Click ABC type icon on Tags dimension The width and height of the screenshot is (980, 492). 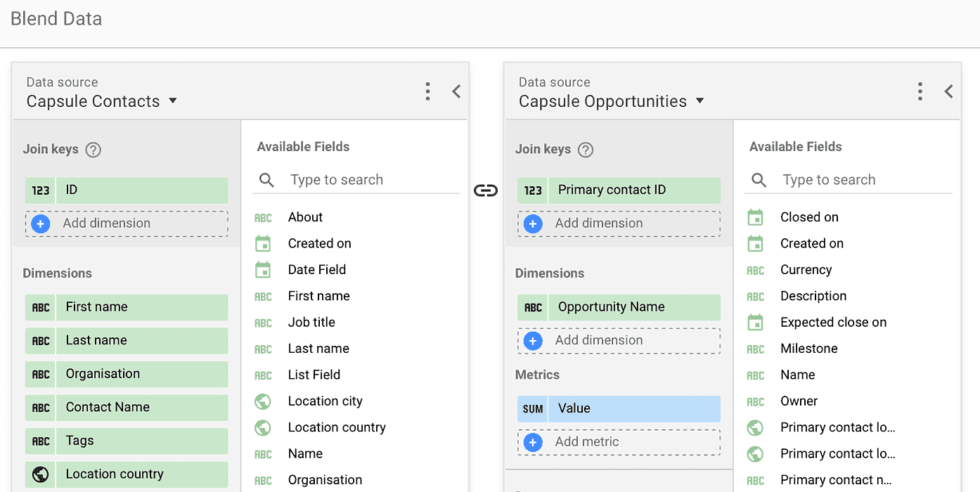click(41, 441)
